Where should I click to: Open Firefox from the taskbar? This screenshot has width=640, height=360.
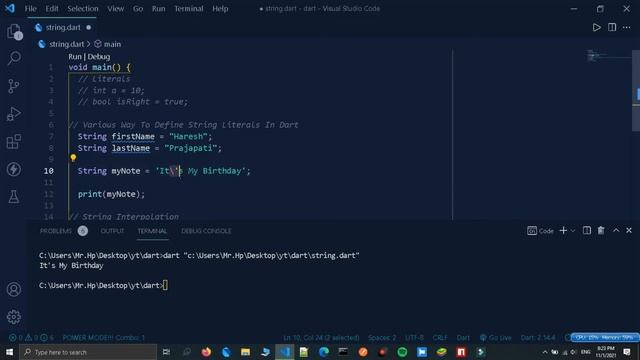[206, 352]
